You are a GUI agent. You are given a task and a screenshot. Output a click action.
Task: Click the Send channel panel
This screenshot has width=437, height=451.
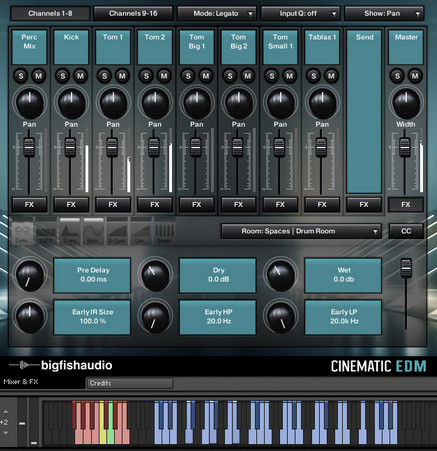click(x=364, y=112)
